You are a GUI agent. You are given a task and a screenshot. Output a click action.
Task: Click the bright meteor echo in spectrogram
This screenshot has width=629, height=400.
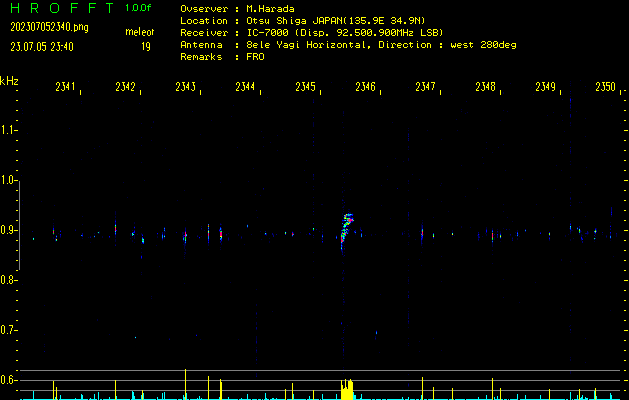(x=346, y=228)
